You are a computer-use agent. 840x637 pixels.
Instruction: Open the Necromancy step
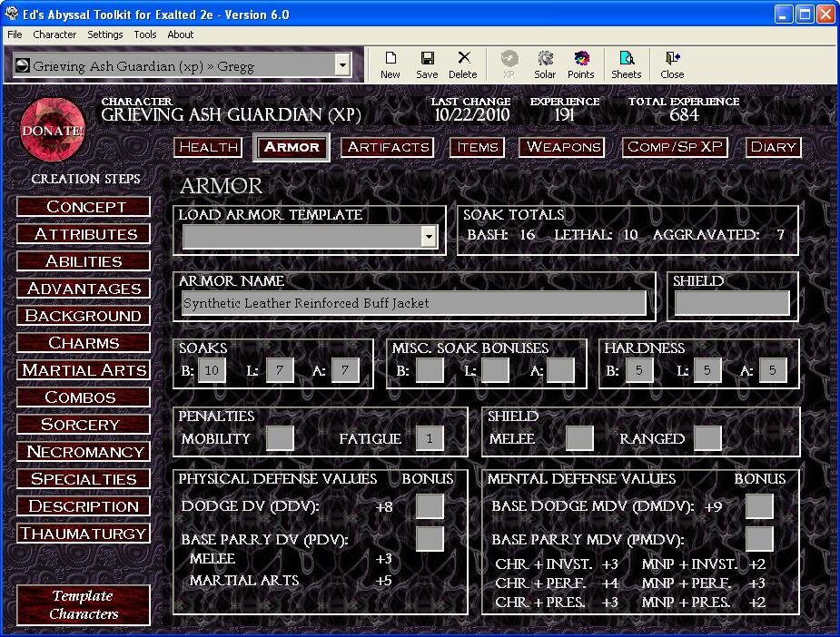tap(84, 452)
